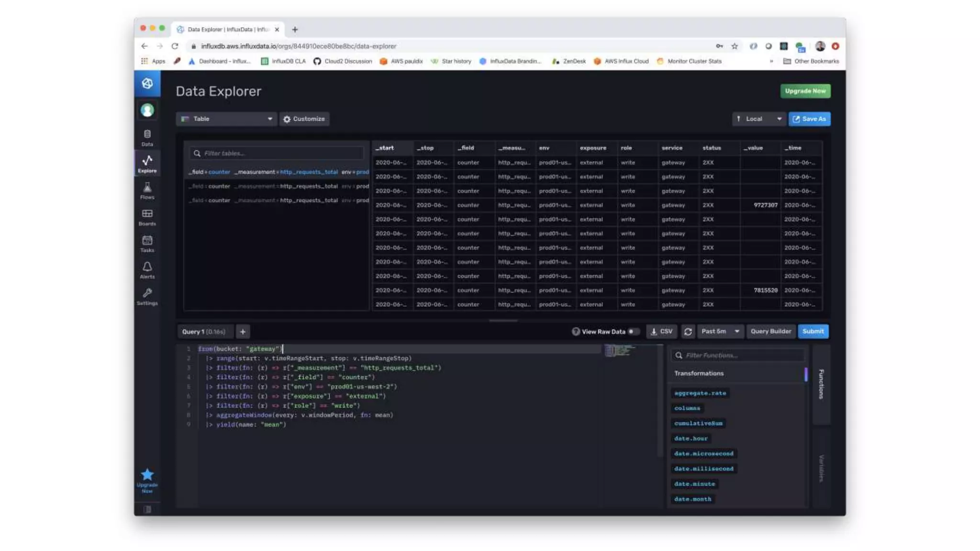Open the Data section in sidebar

tap(147, 137)
